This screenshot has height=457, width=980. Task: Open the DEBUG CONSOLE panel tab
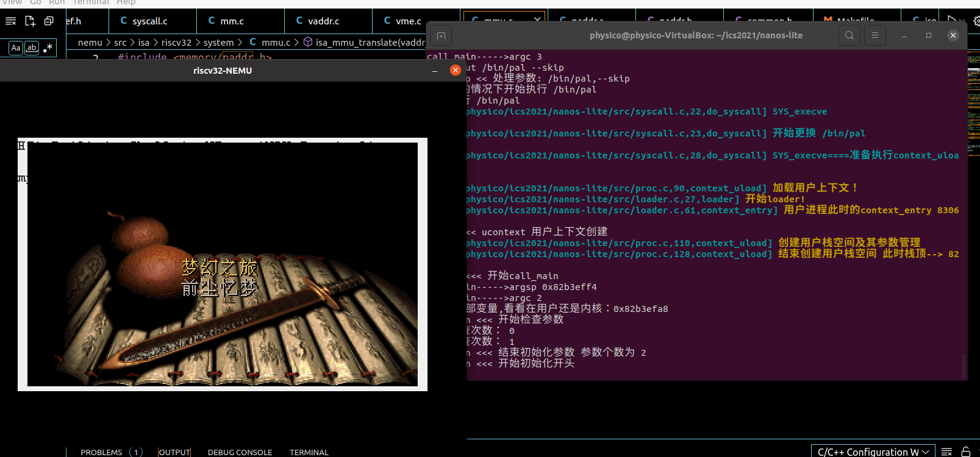(240, 452)
